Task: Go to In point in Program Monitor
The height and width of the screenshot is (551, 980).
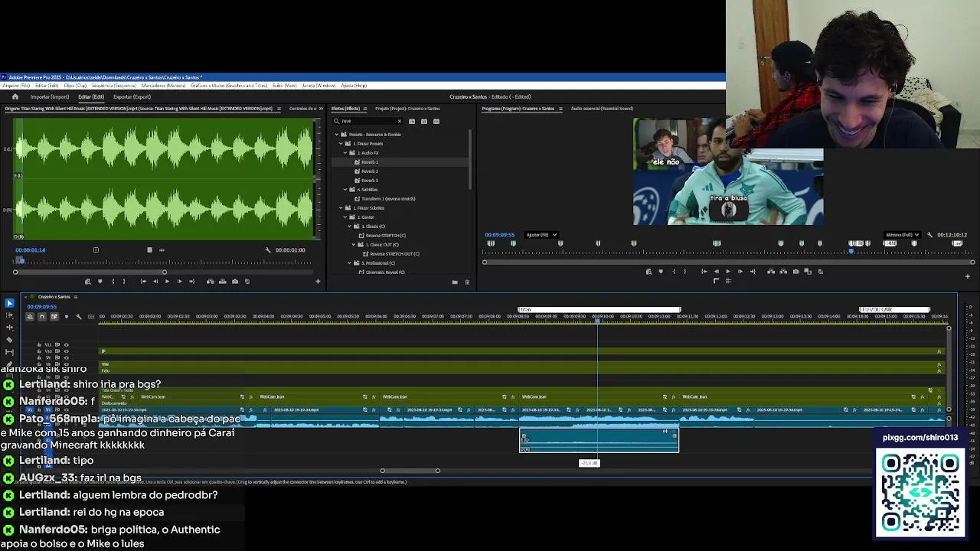Action: tap(704, 271)
